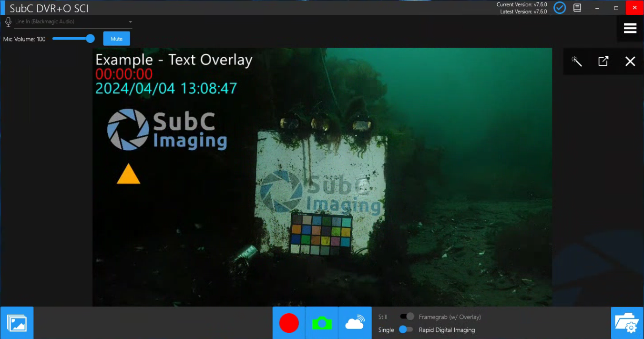Screen dimensions: 644x339
Task: Take a snapshot with green camera button
Action: coord(322,323)
